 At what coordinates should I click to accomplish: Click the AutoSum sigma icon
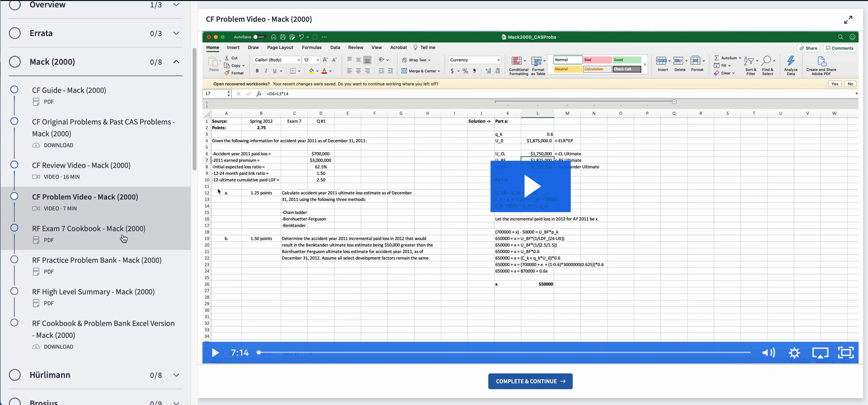tap(717, 58)
